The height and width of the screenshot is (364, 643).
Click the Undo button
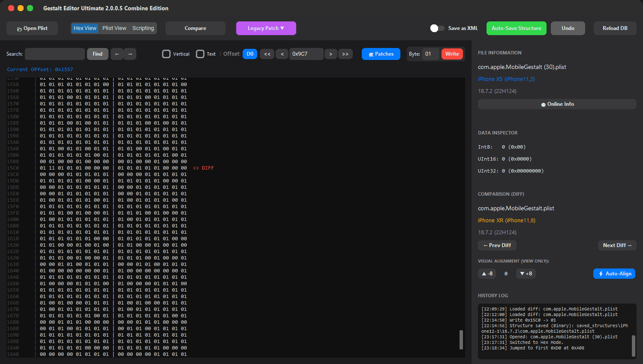[568, 28]
